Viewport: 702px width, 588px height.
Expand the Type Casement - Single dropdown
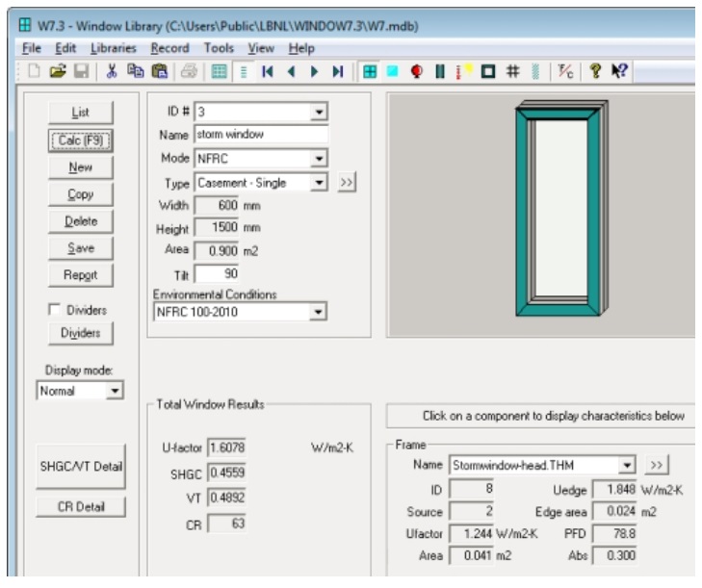click(x=320, y=182)
